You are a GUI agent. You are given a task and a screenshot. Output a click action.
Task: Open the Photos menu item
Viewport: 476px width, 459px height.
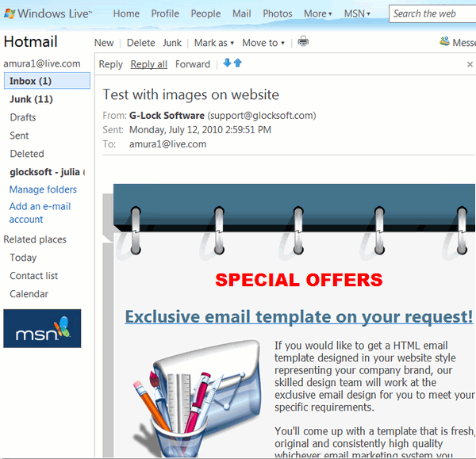point(278,13)
